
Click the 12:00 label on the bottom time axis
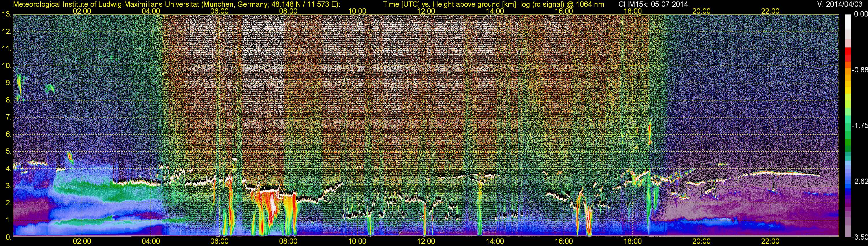pyautogui.click(x=426, y=241)
